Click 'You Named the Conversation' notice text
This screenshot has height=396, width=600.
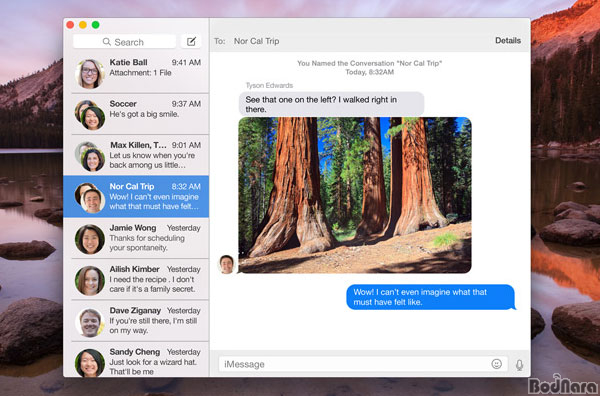(x=369, y=63)
